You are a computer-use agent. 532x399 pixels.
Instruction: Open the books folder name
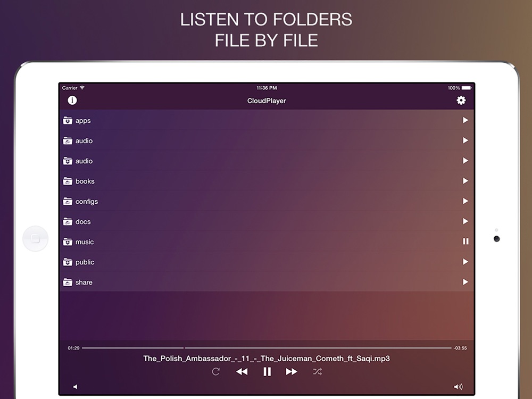tap(85, 181)
